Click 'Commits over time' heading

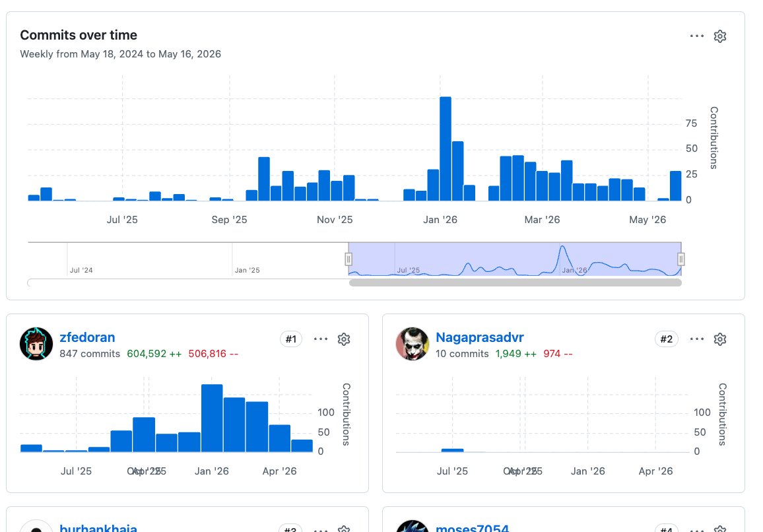point(79,35)
